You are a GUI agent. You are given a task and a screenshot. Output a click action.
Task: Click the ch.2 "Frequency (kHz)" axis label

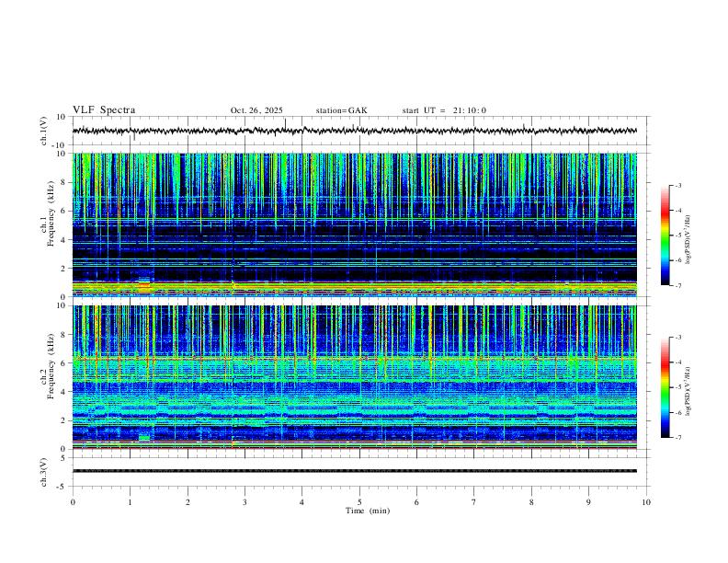pyautogui.click(x=51, y=366)
